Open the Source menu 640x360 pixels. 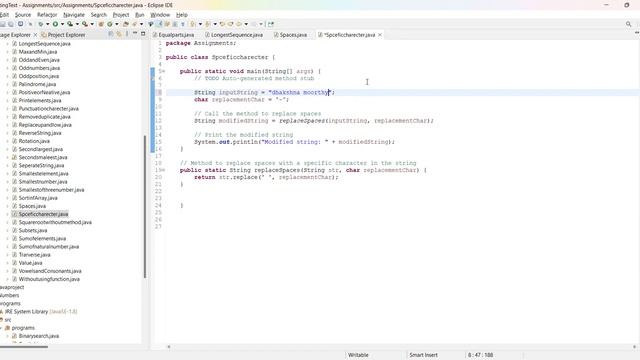(x=23, y=15)
